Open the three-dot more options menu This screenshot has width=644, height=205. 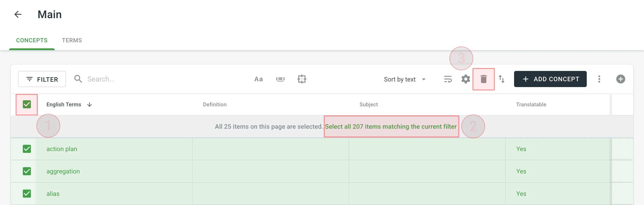pyautogui.click(x=599, y=79)
